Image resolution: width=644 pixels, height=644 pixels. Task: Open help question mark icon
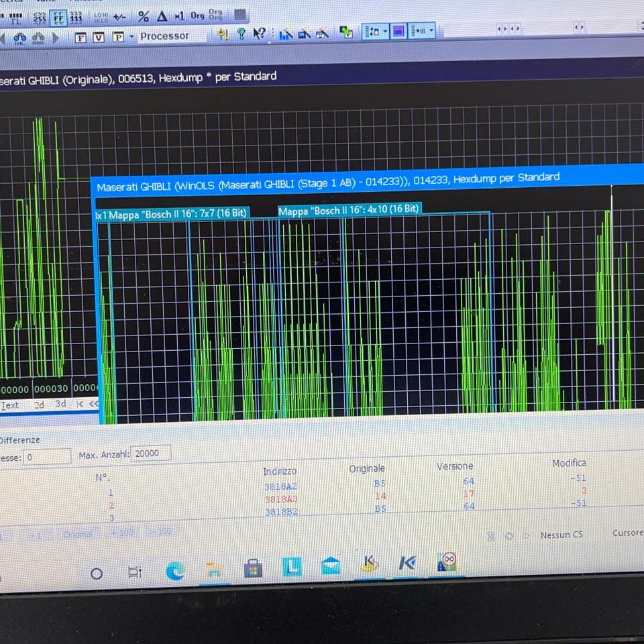tap(241, 34)
